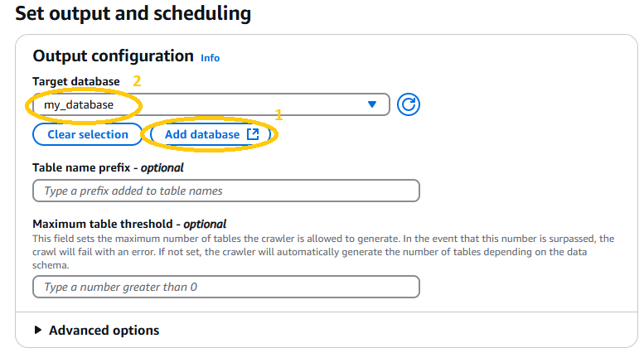The width and height of the screenshot is (644, 353).
Task: Refresh the target database list
Action: (x=409, y=104)
